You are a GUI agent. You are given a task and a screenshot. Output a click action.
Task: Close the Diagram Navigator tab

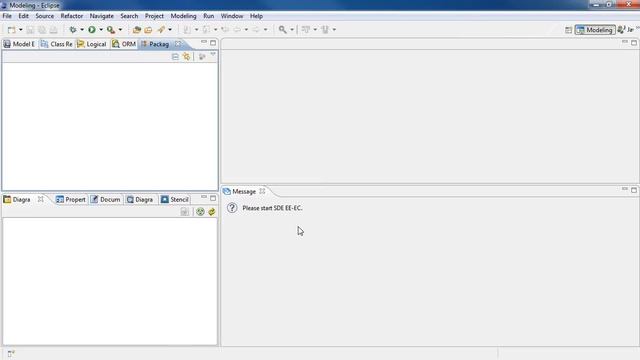(x=40, y=199)
